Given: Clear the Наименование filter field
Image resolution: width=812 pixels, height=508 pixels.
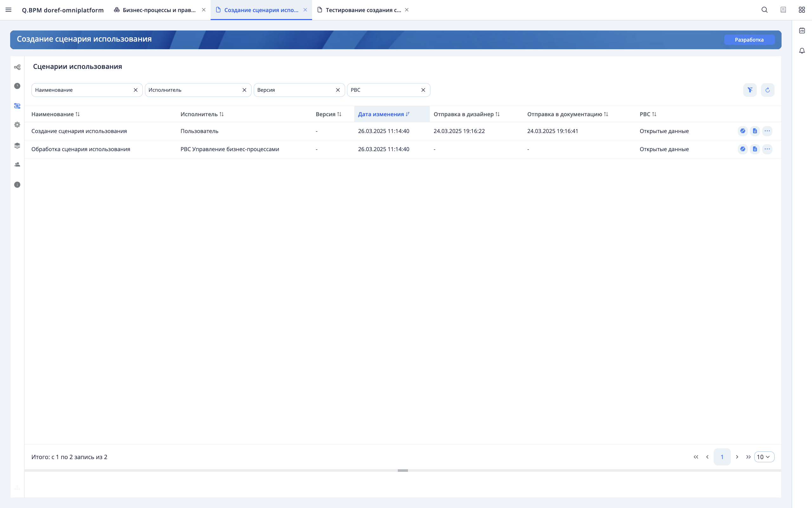Looking at the screenshot, I should coord(135,90).
